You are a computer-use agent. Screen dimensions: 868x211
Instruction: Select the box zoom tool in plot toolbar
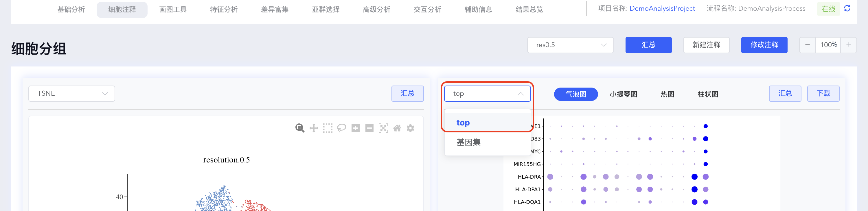pos(299,128)
